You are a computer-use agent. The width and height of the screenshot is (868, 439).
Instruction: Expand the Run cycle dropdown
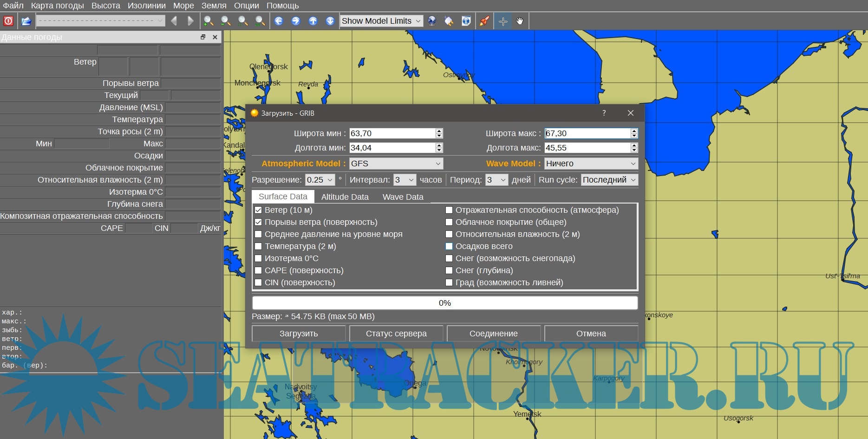pyautogui.click(x=609, y=180)
